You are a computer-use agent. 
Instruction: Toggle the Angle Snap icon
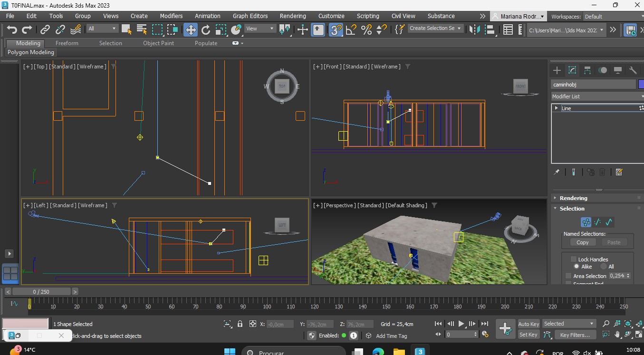[351, 29]
